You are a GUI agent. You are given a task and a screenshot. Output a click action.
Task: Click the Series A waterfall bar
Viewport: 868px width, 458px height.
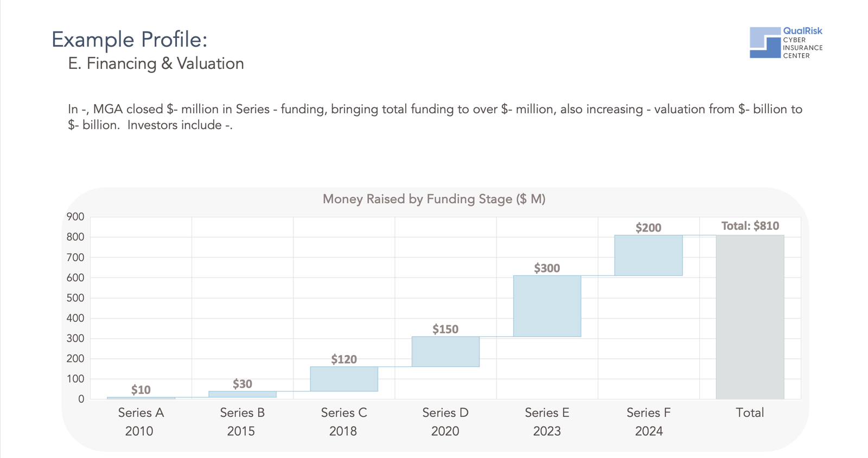click(141, 398)
